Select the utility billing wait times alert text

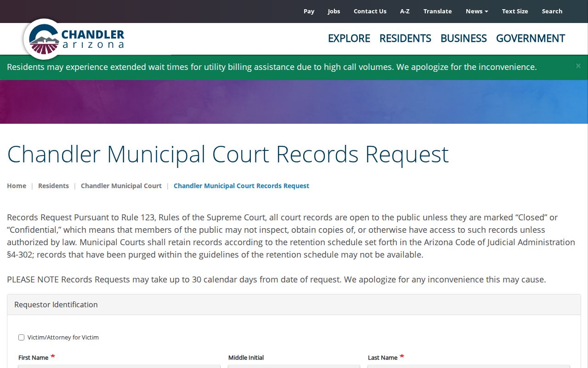pos(272,67)
